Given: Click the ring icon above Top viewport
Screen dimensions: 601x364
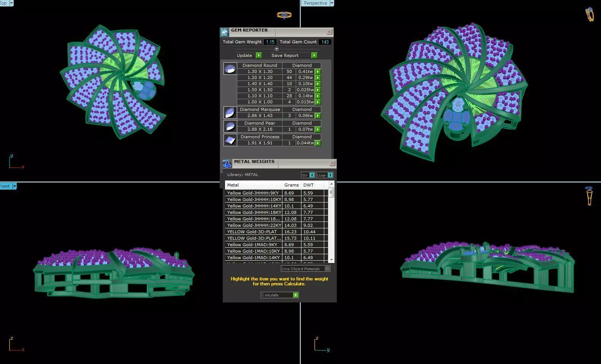Looking at the screenshot, I should (284, 15).
